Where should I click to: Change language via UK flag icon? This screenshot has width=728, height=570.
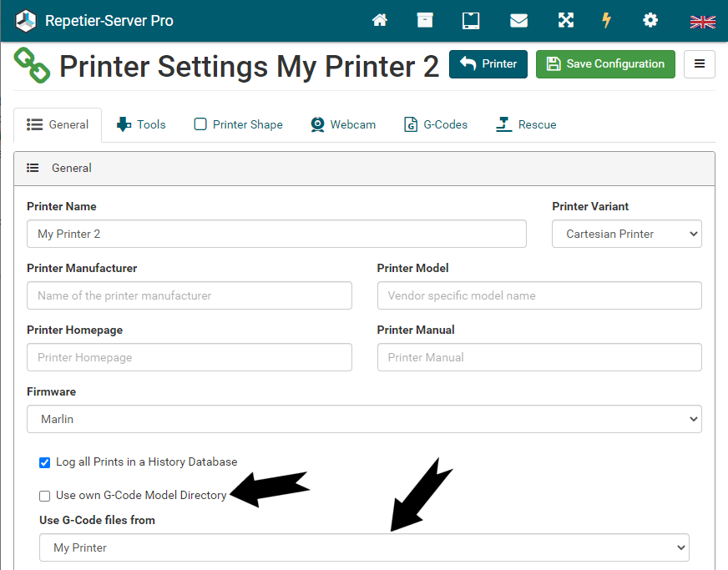702,22
